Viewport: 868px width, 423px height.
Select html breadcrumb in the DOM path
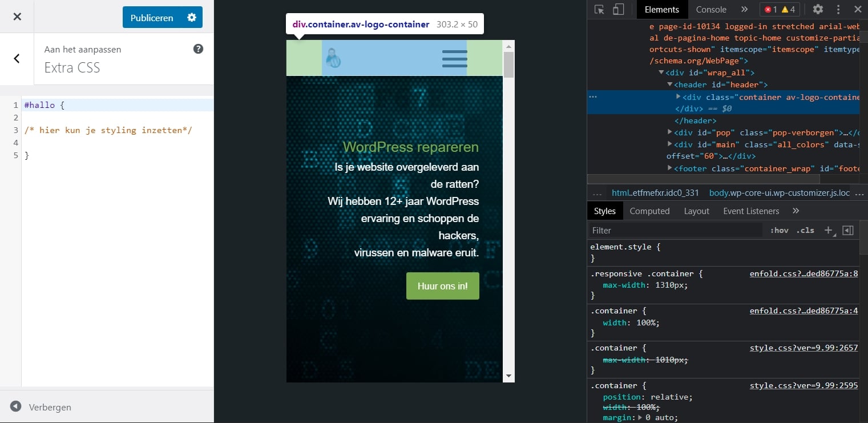656,193
